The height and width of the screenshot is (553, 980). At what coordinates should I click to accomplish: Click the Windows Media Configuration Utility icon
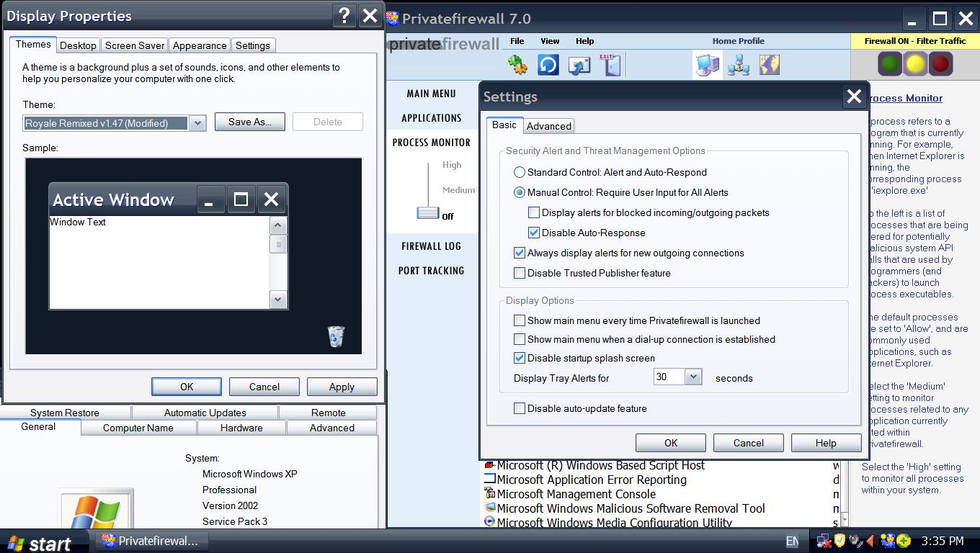490,521
